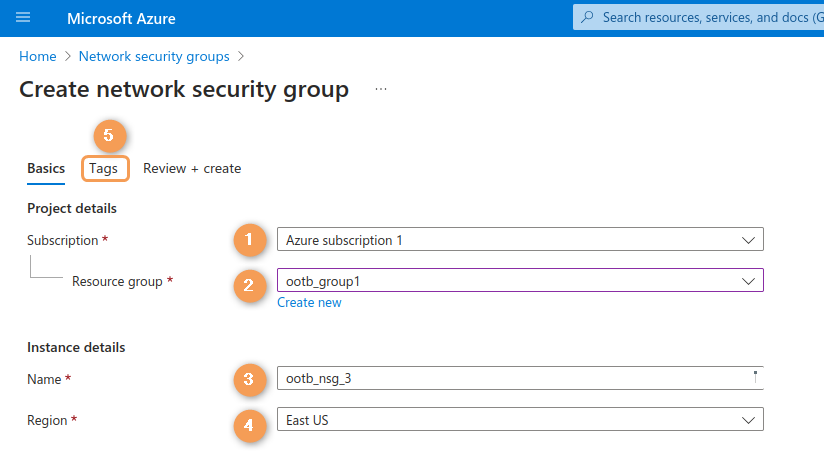This screenshot has height=471, width=824.
Task: Expand the Subscription dropdown
Action: click(x=519, y=240)
